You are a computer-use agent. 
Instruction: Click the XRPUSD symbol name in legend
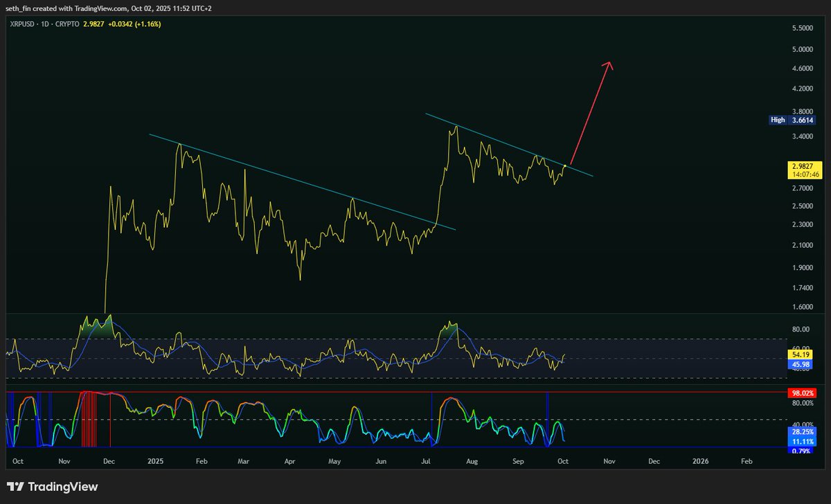(22, 24)
